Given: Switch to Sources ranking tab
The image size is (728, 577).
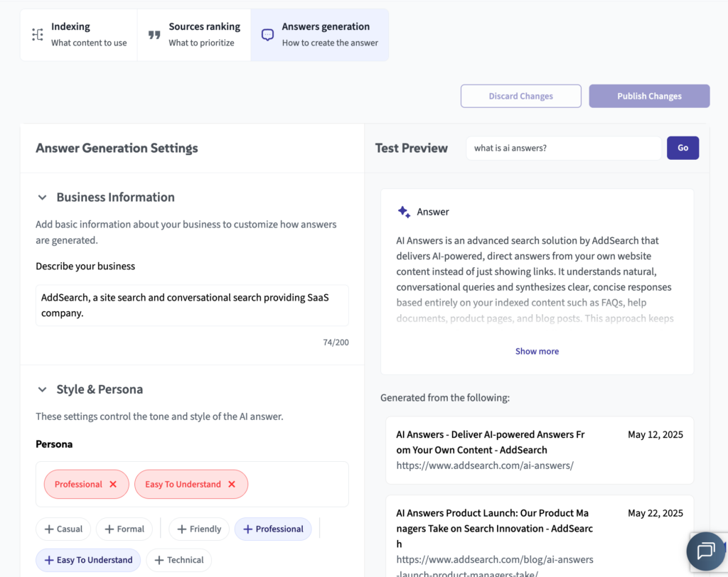Looking at the screenshot, I should pos(194,35).
